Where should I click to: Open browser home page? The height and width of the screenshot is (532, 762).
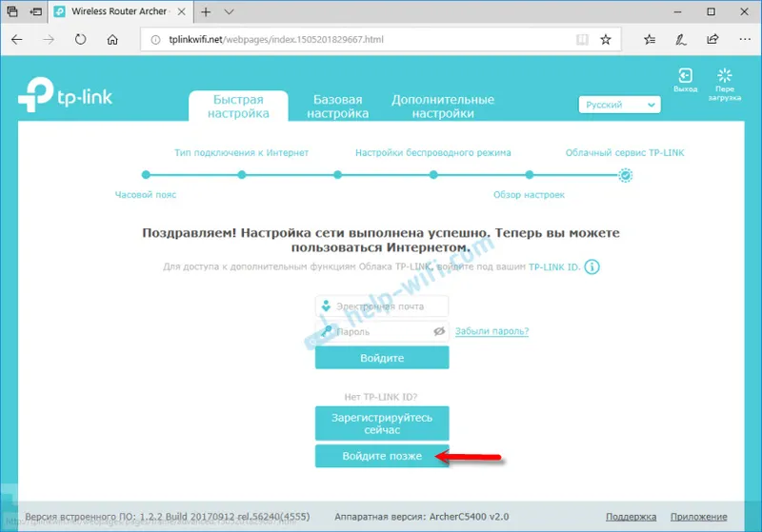(112, 40)
